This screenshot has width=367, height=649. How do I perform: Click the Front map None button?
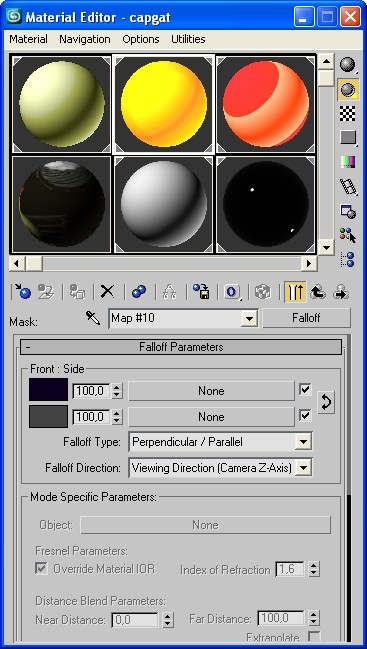pos(211,391)
